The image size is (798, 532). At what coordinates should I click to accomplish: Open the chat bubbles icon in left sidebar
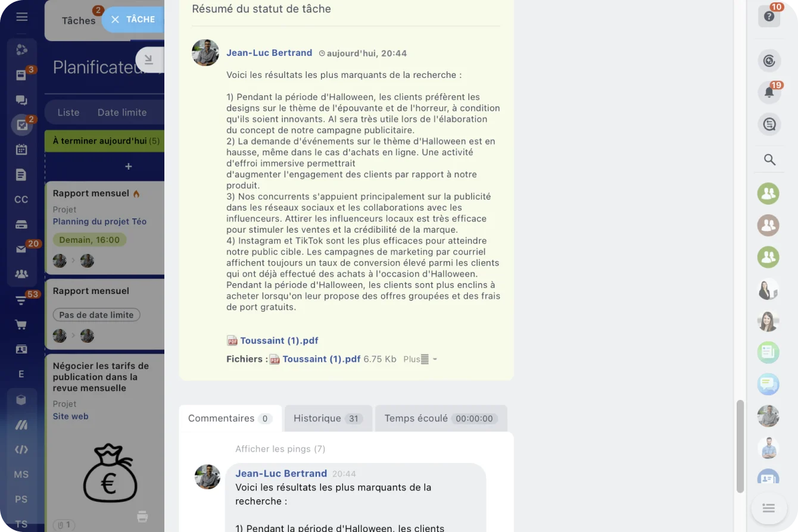coord(21,100)
